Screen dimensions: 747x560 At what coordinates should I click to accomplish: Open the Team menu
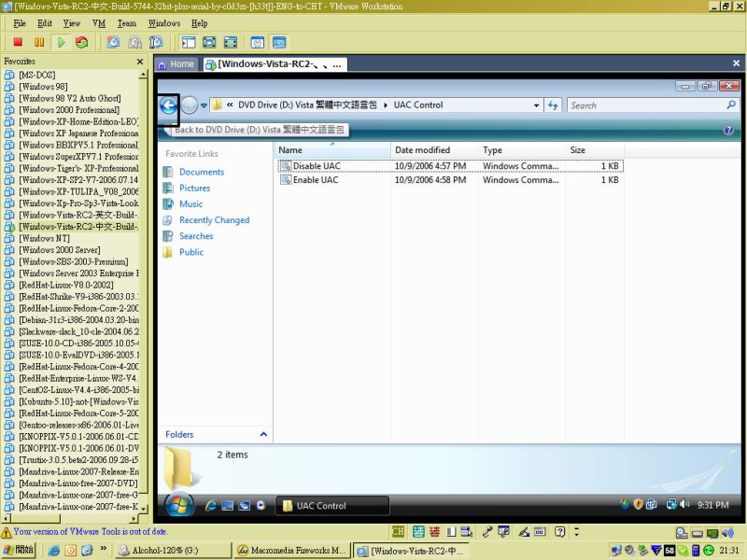[127, 22]
